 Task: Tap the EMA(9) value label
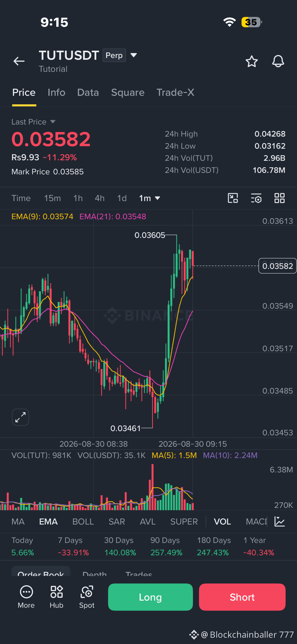[42, 217]
